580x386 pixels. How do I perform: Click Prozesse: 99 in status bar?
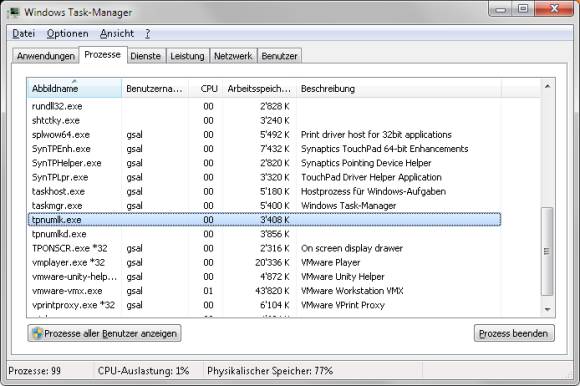tap(34, 371)
